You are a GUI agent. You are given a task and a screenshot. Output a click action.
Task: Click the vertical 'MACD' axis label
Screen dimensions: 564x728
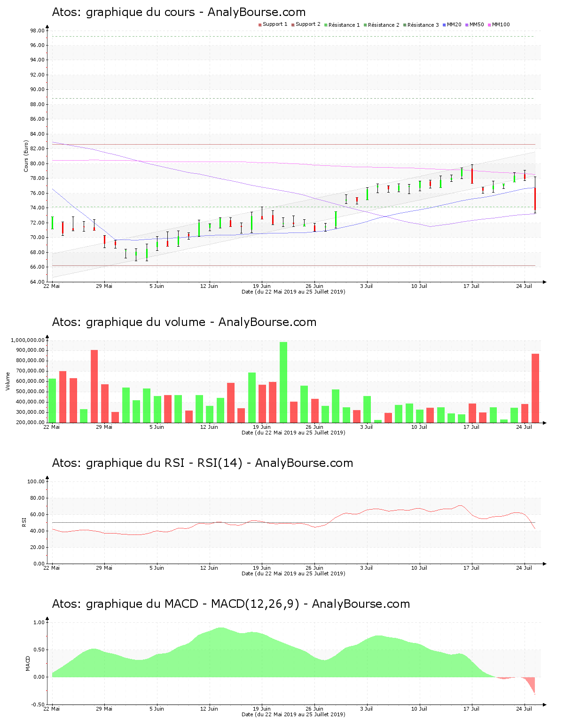tap(28, 663)
